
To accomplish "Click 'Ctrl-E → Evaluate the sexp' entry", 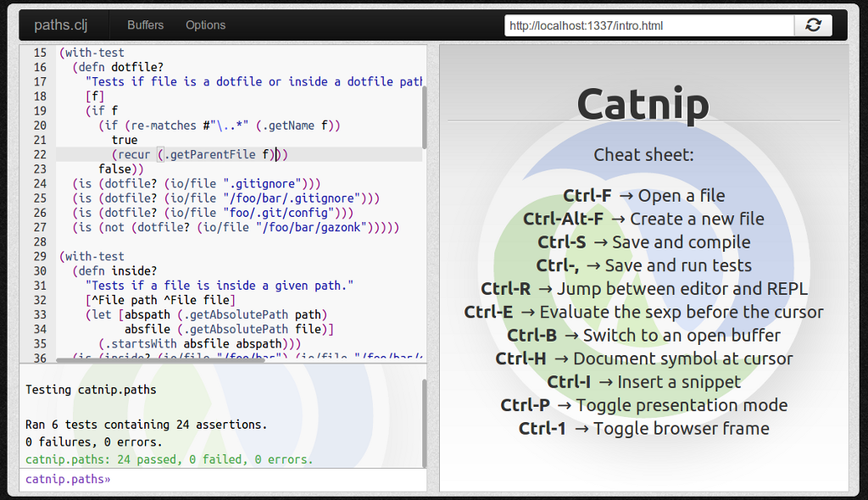I will click(x=644, y=312).
